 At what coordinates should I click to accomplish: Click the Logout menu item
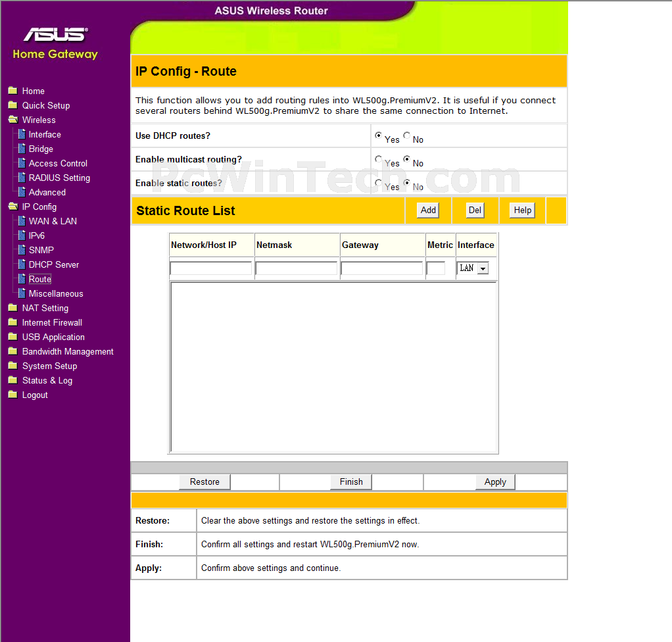35,395
